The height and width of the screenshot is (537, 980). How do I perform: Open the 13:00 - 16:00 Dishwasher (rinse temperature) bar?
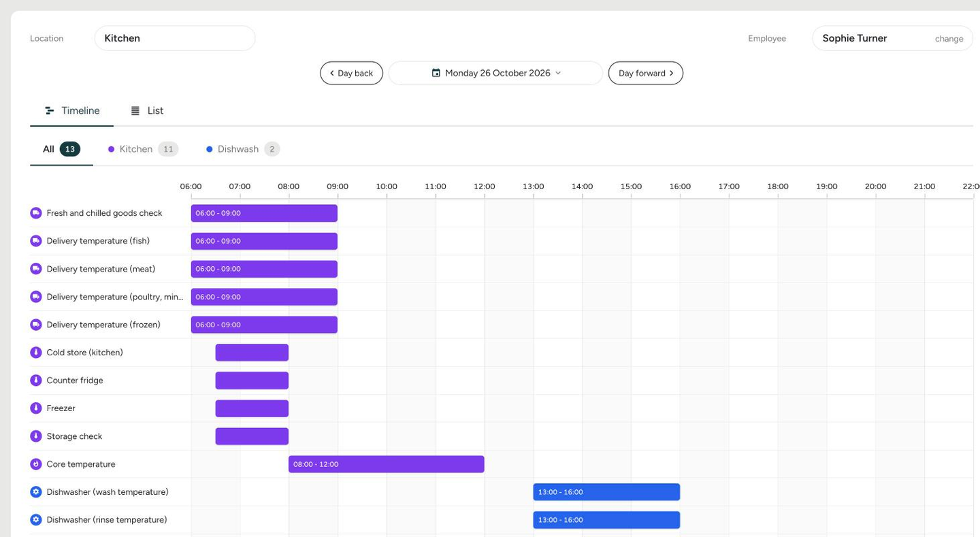click(x=606, y=520)
